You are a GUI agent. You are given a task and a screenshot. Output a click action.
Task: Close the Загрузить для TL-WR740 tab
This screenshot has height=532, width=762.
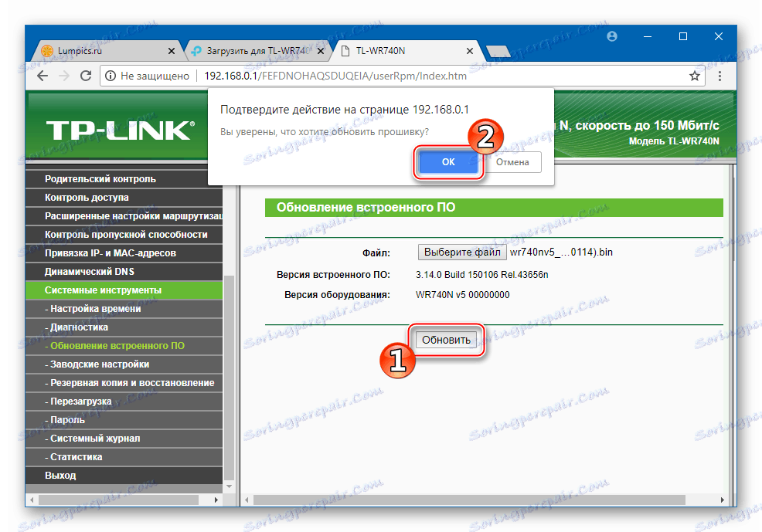click(321, 51)
